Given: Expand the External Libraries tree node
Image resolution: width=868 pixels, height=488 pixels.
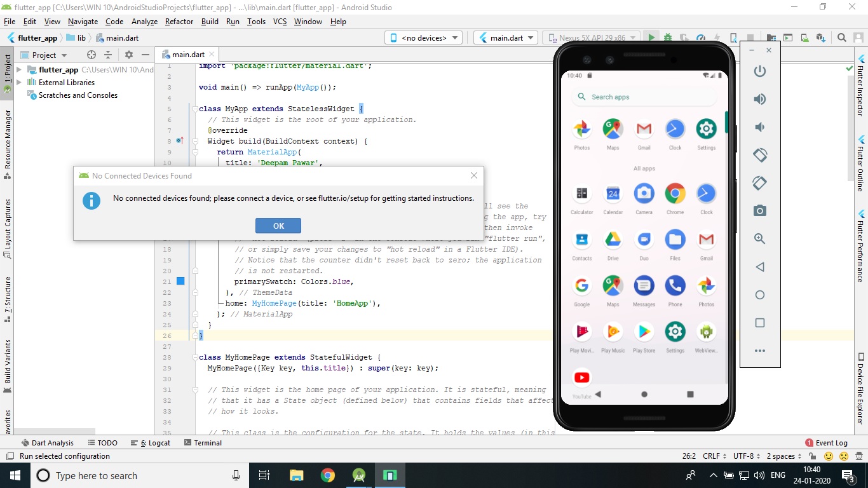Looking at the screenshot, I should point(19,83).
